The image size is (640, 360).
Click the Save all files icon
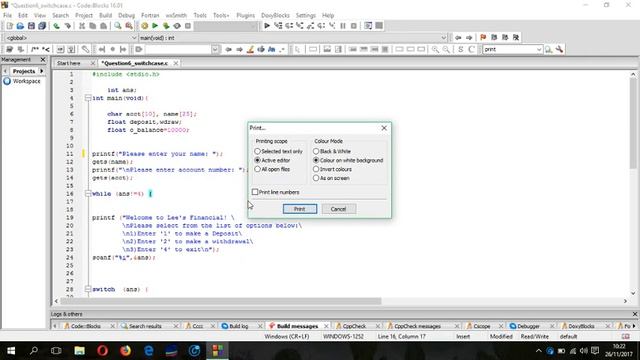42,26
